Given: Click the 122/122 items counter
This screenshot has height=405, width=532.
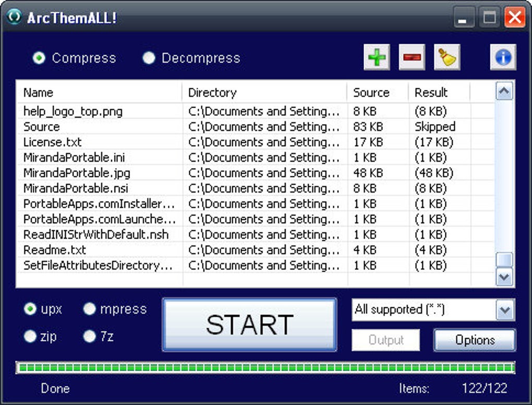Looking at the screenshot, I should 485,388.
